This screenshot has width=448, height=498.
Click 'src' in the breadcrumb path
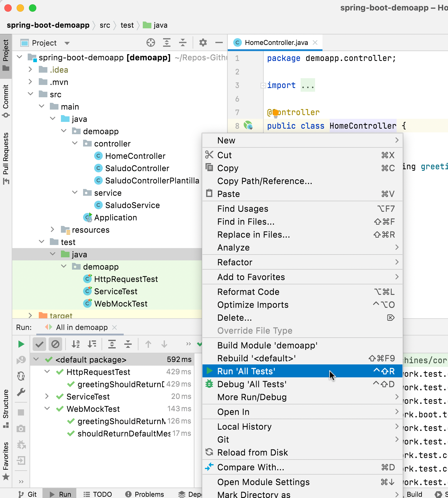[x=105, y=25]
